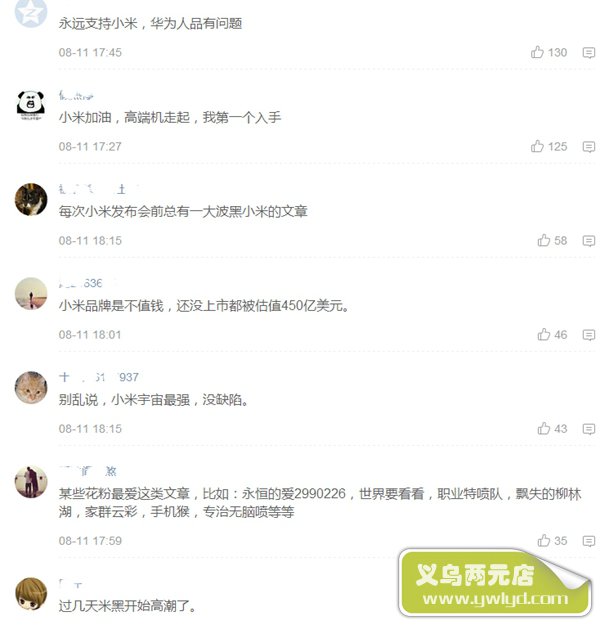Open username ending in 636

[81, 283]
